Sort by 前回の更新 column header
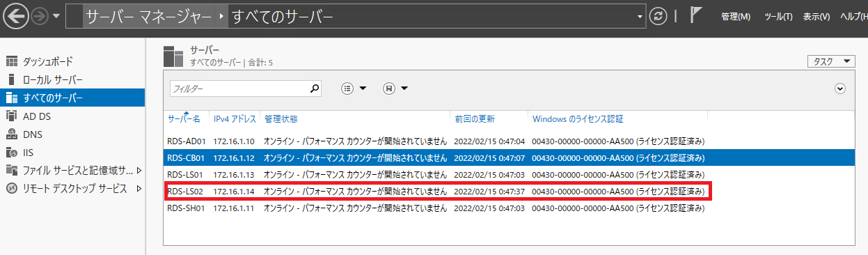The width and height of the screenshot is (868, 255). coord(475,118)
